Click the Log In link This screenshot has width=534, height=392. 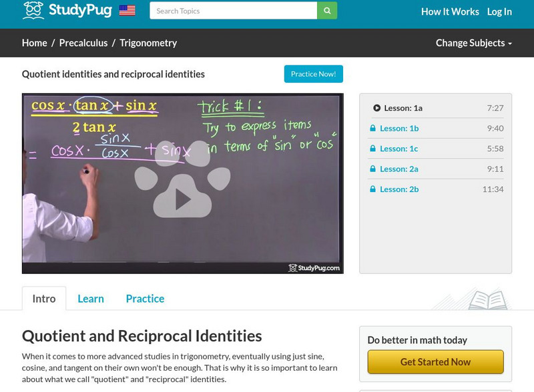coord(501,11)
